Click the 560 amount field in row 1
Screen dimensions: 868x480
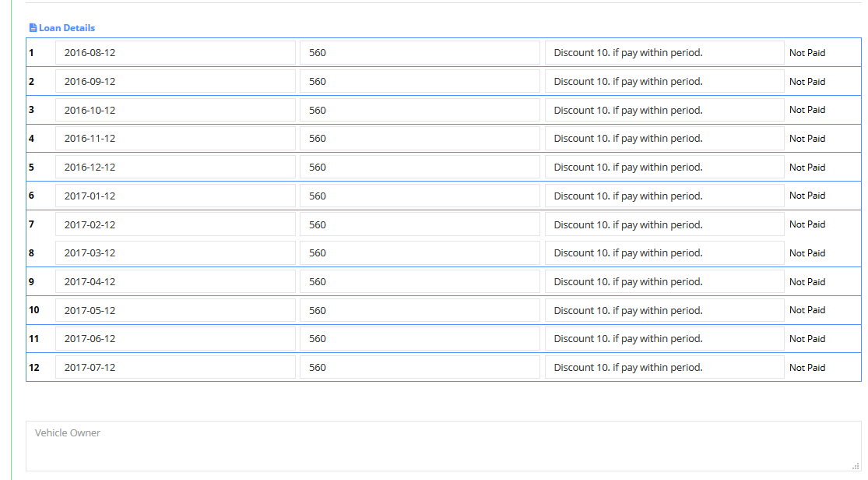[x=420, y=53]
